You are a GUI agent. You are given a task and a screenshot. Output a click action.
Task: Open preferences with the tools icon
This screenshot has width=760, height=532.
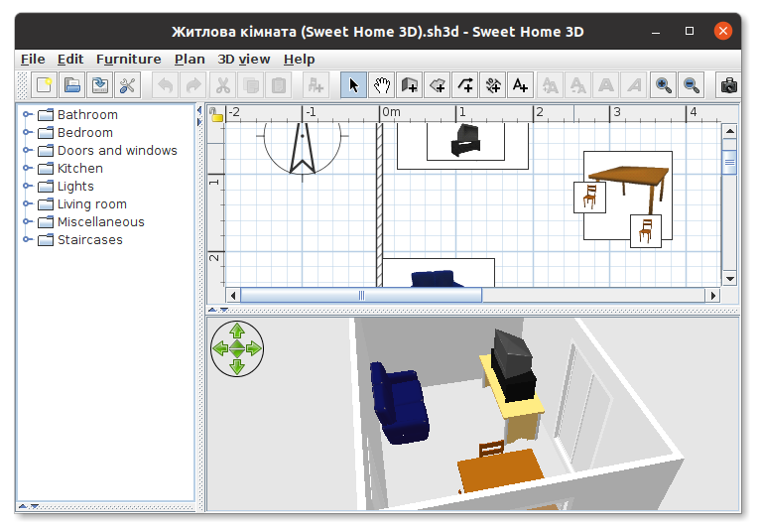click(x=127, y=85)
